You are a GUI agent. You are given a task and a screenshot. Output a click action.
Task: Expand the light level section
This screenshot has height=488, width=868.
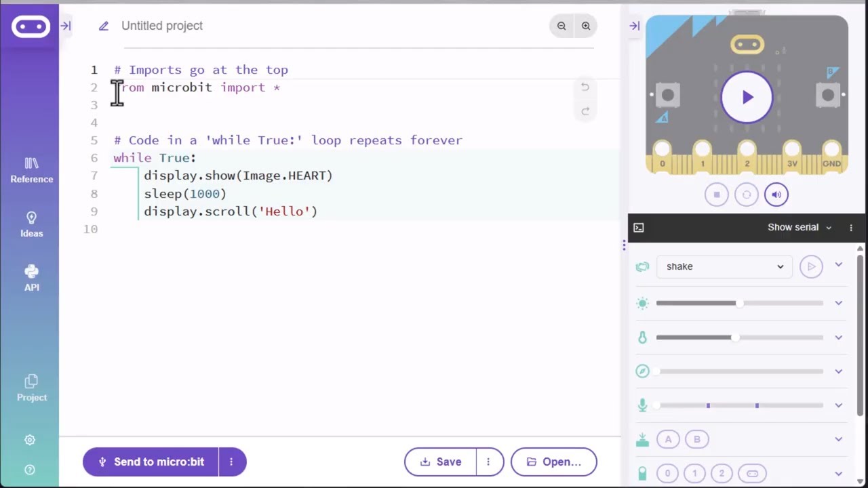[839, 303]
